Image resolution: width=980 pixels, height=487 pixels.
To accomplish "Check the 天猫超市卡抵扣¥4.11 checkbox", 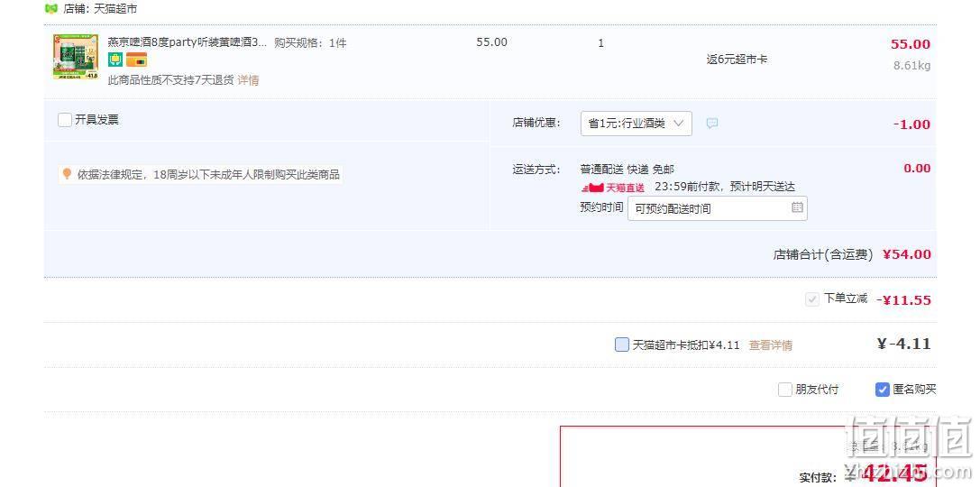I will [622, 345].
